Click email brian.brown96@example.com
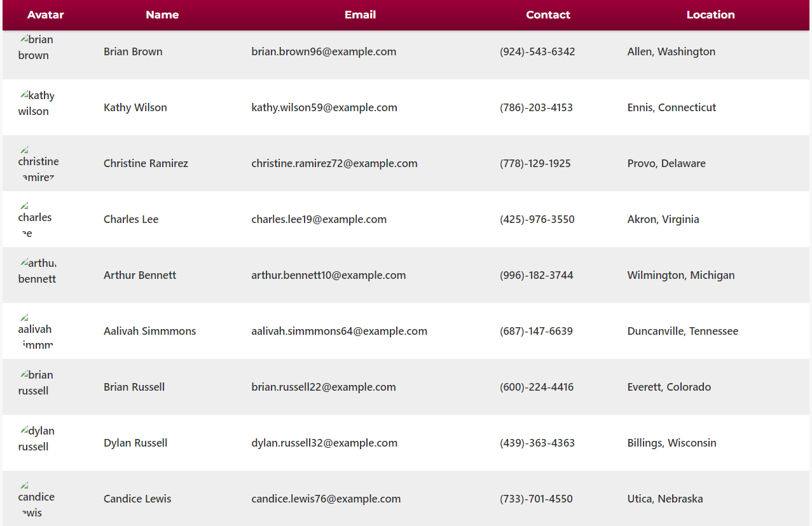Viewport: 812px width, 526px height. pos(324,51)
